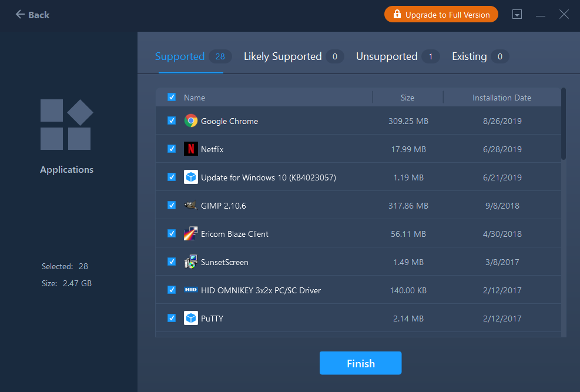Click Upgrade to Full Version button
Screen dimensions: 580x392
tap(441, 15)
